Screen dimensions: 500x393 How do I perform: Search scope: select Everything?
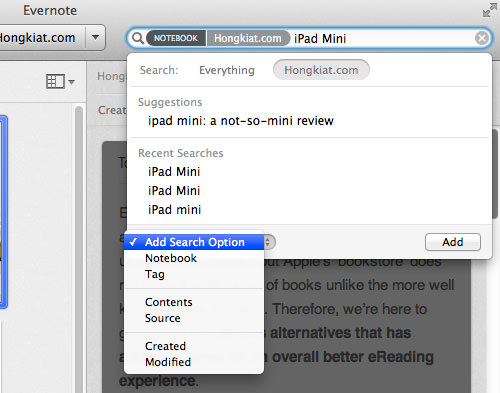(227, 70)
